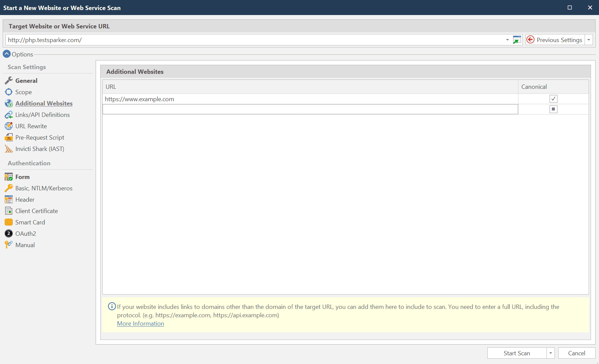Click the Smart Card icon
The width and height of the screenshot is (599, 364).
(9, 222)
